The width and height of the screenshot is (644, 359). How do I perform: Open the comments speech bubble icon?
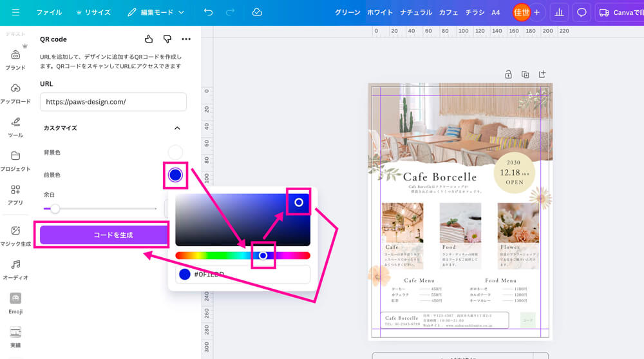coord(582,12)
